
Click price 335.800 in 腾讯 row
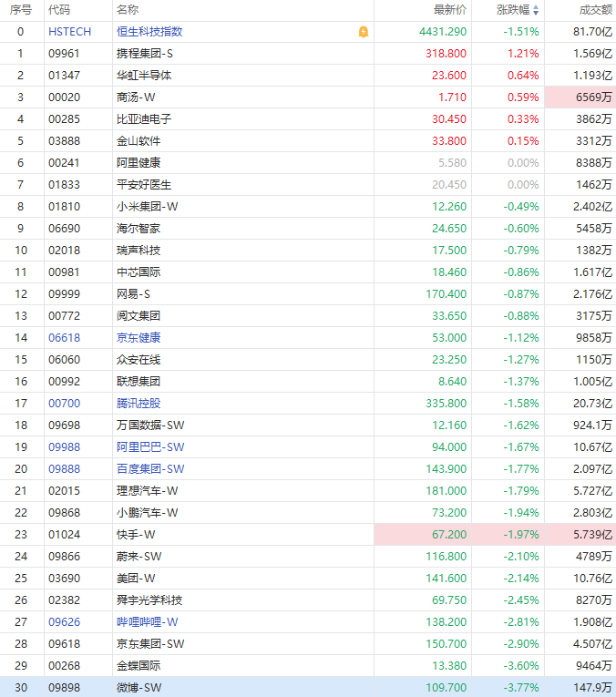pos(446,404)
